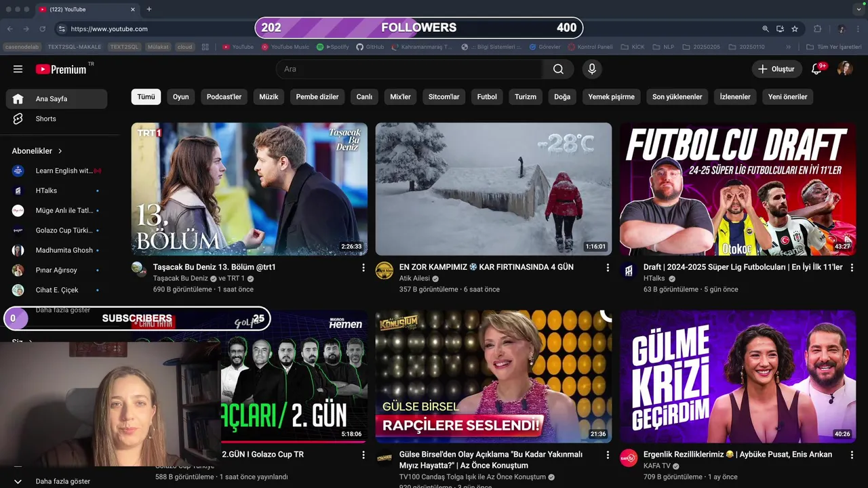The image size is (868, 488).
Task: Open the YouTube Music bookmark
Action: tap(285, 47)
